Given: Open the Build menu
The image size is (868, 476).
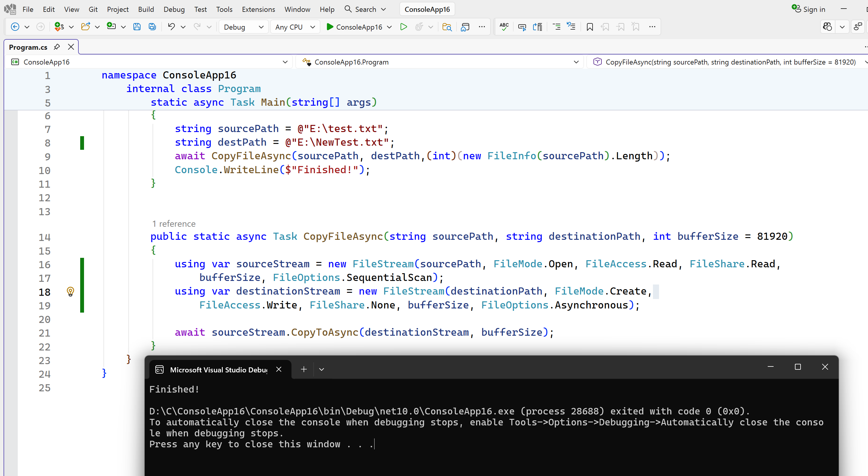Looking at the screenshot, I should click(x=146, y=9).
